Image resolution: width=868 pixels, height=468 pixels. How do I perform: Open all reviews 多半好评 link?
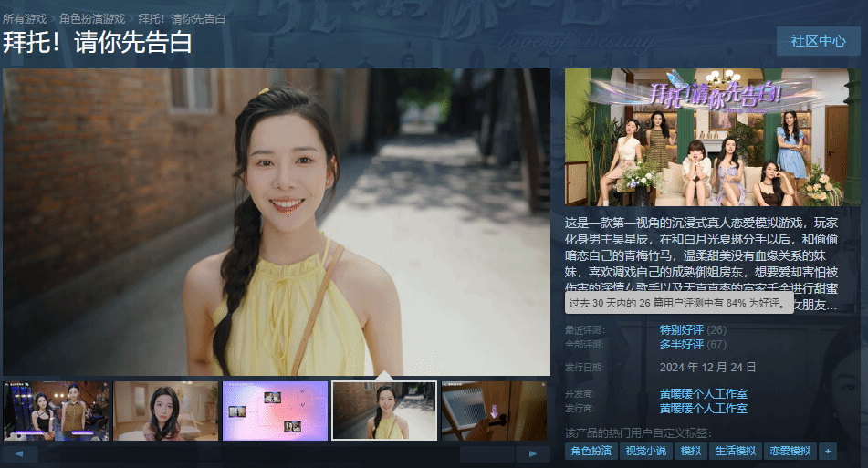681,344
